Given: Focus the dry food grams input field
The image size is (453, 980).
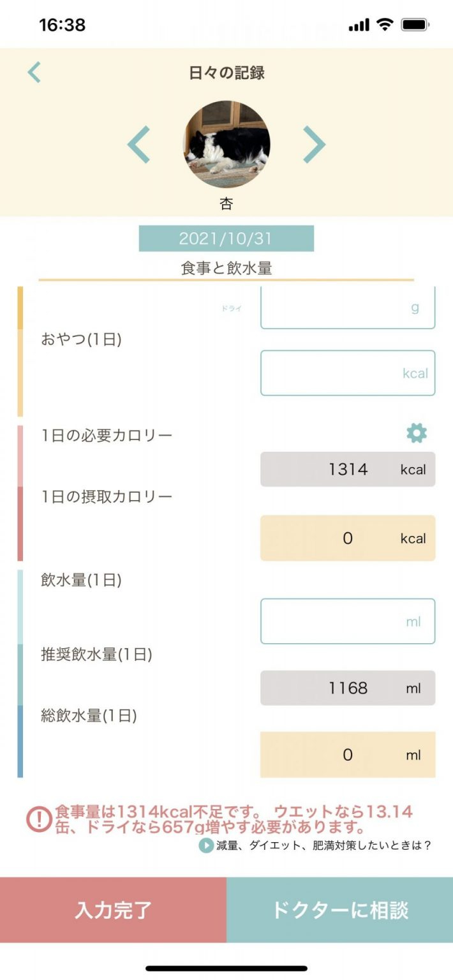Looking at the screenshot, I should click(x=347, y=308).
